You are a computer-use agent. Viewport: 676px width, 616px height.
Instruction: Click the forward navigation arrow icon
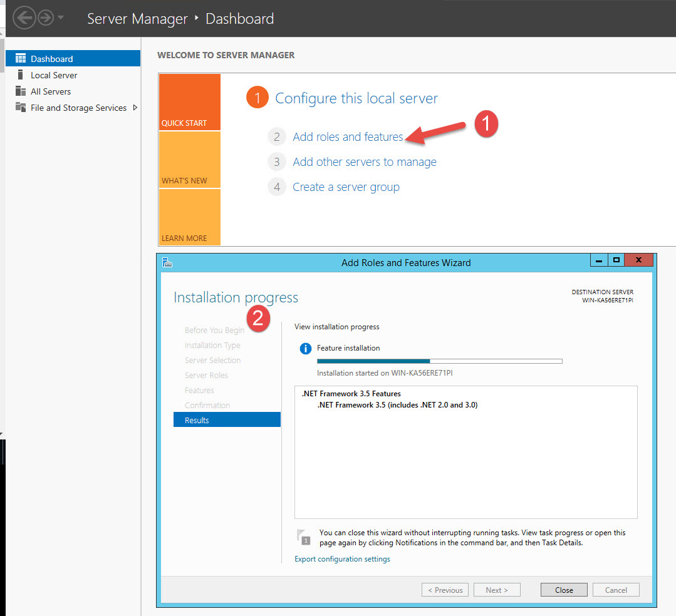coord(46,18)
